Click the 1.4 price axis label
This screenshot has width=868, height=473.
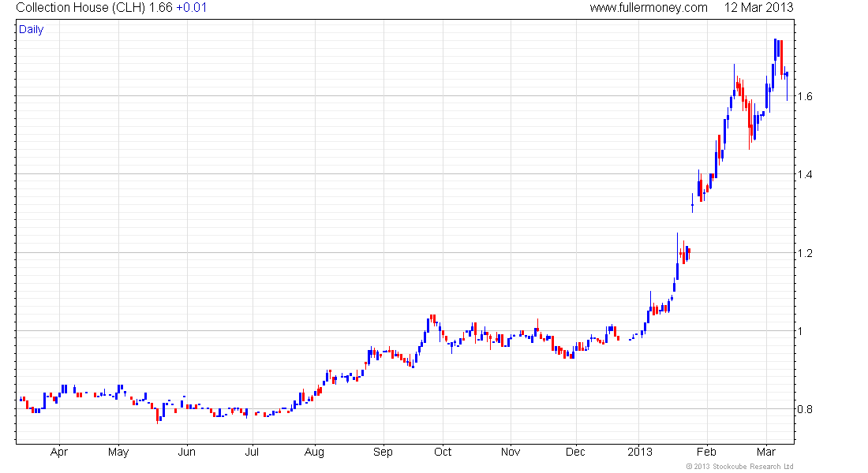pyautogui.click(x=805, y=175)
